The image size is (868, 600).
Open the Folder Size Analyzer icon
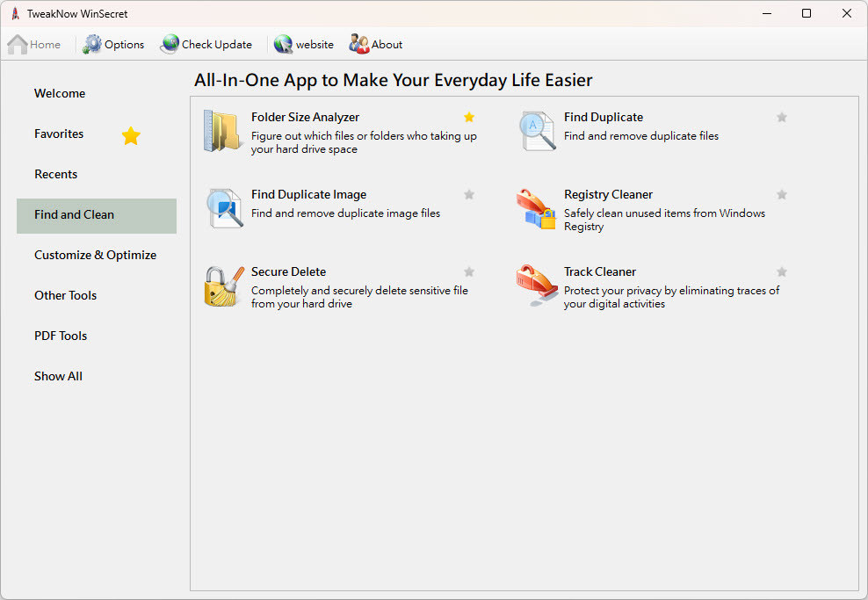221,131
